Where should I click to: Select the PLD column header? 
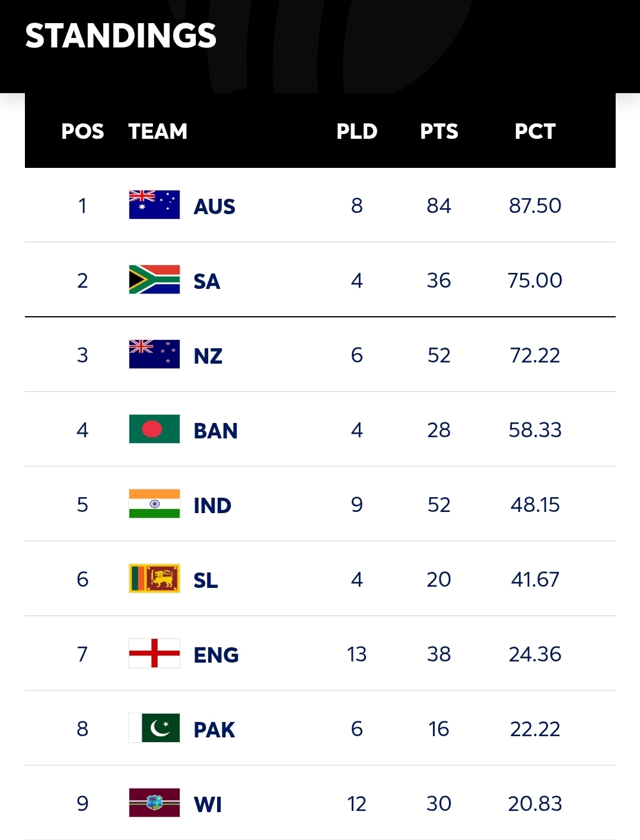[x=356, y=131]
